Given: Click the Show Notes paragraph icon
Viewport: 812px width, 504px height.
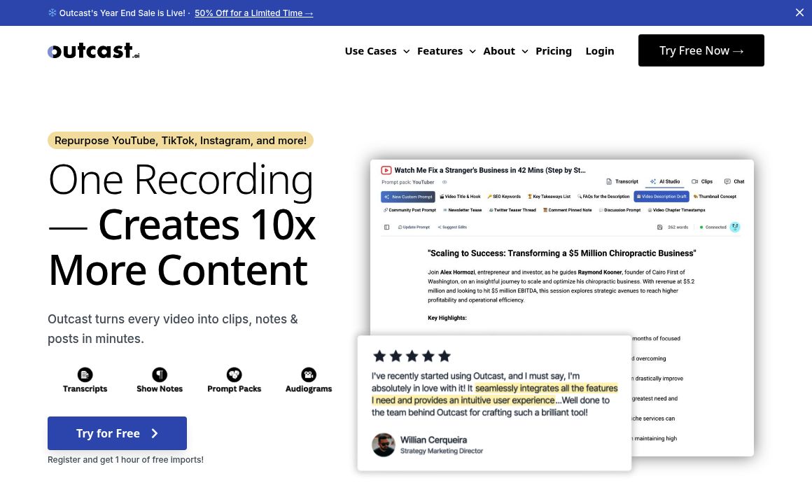Looking at the screenshot, I should (160, 374).
